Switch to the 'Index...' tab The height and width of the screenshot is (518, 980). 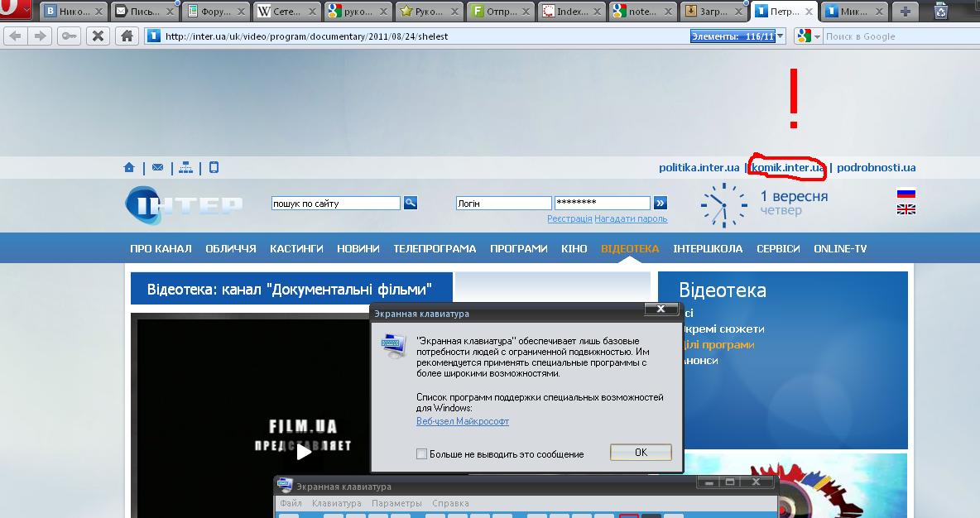point(572,12)
